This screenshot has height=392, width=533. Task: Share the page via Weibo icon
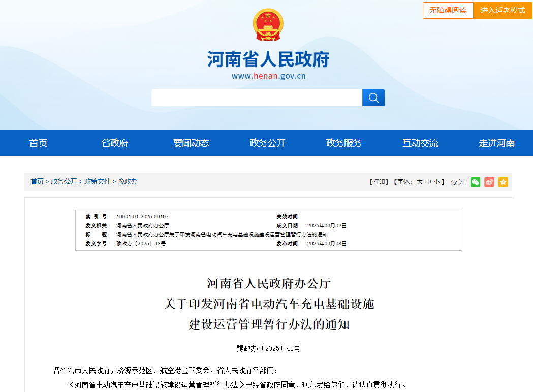click(x=489, y=182)
